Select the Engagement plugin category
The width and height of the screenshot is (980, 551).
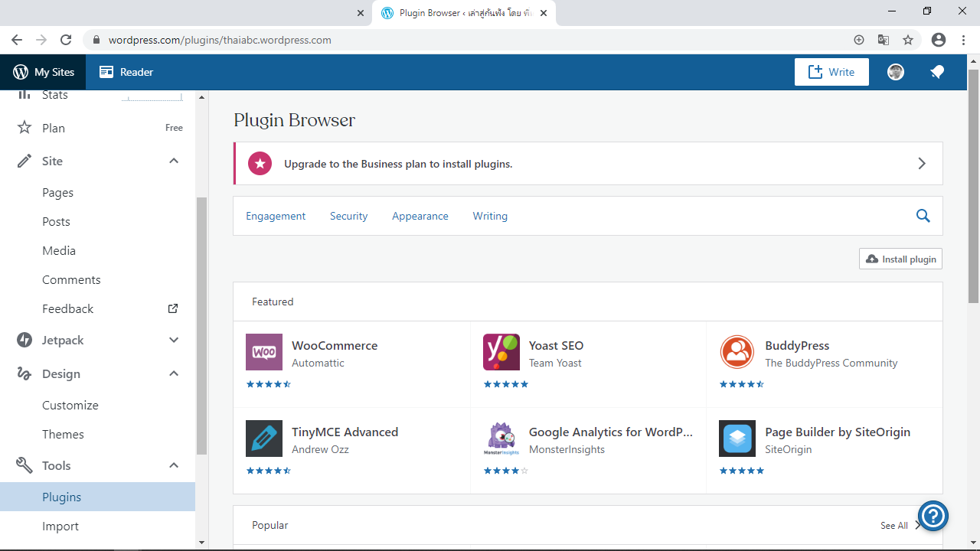276,216
